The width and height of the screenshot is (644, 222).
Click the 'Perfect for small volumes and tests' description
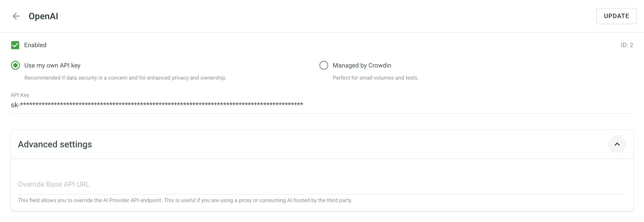click(375, 78)
